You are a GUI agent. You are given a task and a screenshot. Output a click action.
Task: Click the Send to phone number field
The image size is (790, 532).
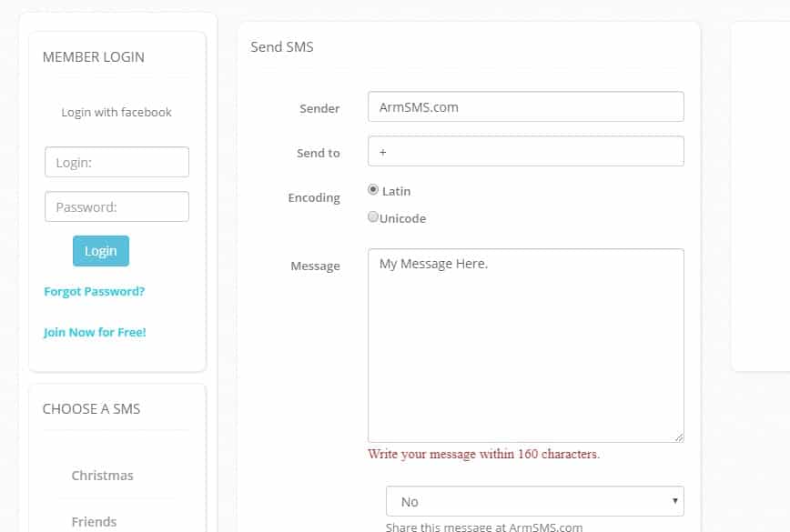pyautogui.click(x=525, y=151)
